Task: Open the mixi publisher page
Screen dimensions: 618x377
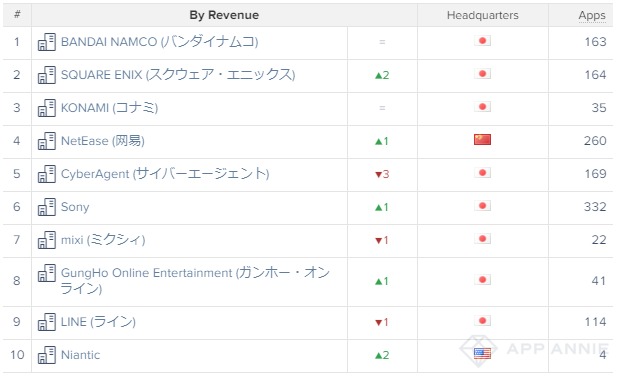Action: point(103,240)
